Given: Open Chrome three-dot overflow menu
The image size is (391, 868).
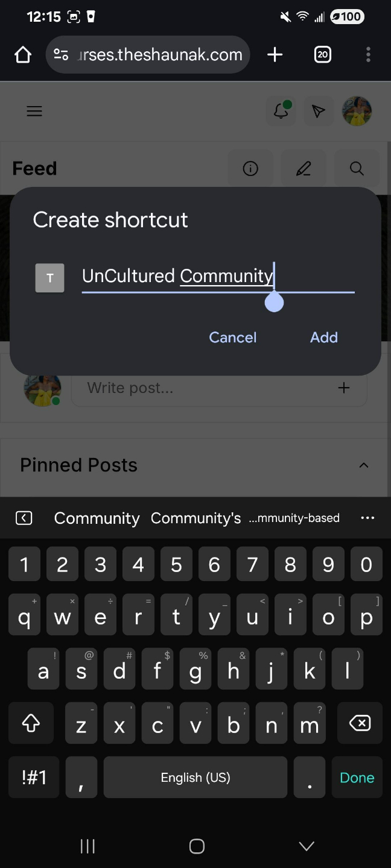Looking at the screenshot, I should point(368,55).
